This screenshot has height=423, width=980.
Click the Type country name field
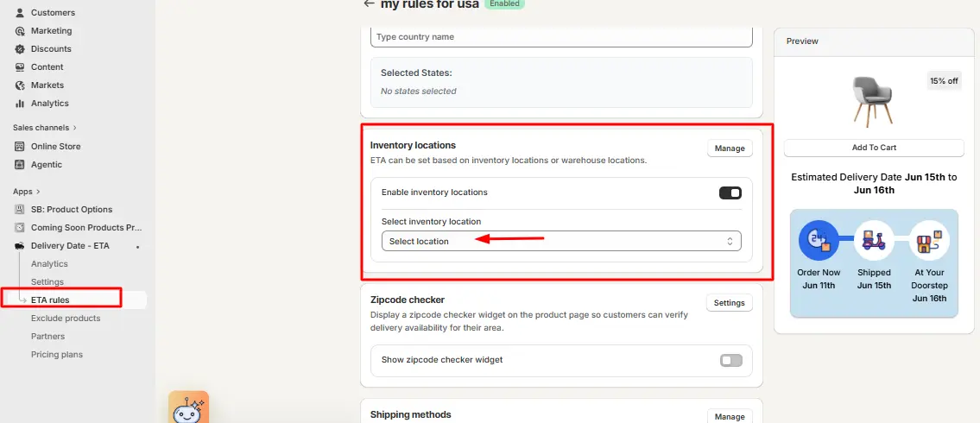pyautogui.click(x=561, y=37)
